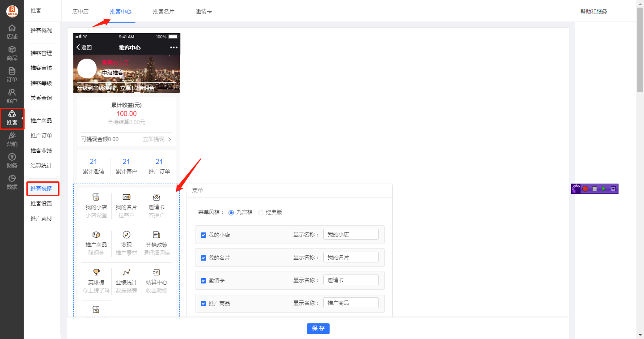Viewport: 644px width, 339px height.
Task: Click the green play button on recorder bar
Action: pos(604,189)
